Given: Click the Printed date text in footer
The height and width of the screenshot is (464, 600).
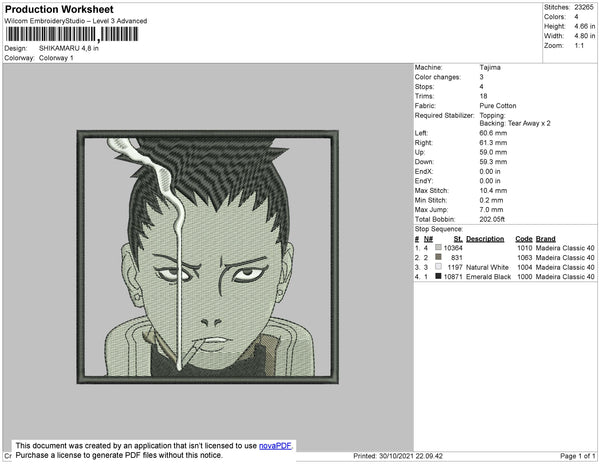Looking at the screenshot, I should coord(398,456).
